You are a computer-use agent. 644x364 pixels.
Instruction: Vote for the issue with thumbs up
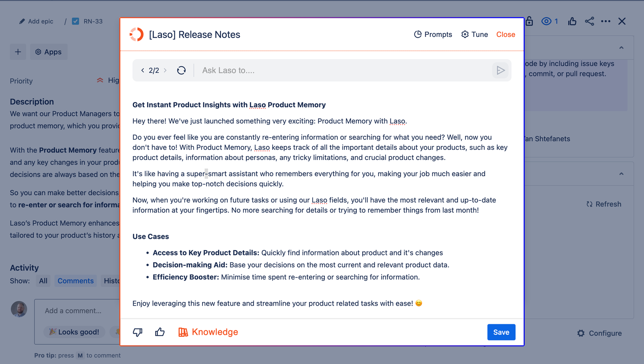coord(572,21)
